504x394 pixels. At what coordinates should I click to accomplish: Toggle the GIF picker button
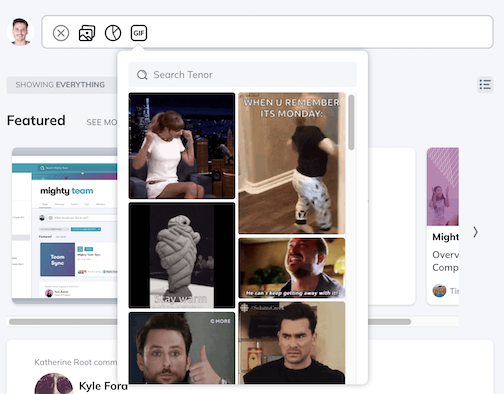pos(139,33)
